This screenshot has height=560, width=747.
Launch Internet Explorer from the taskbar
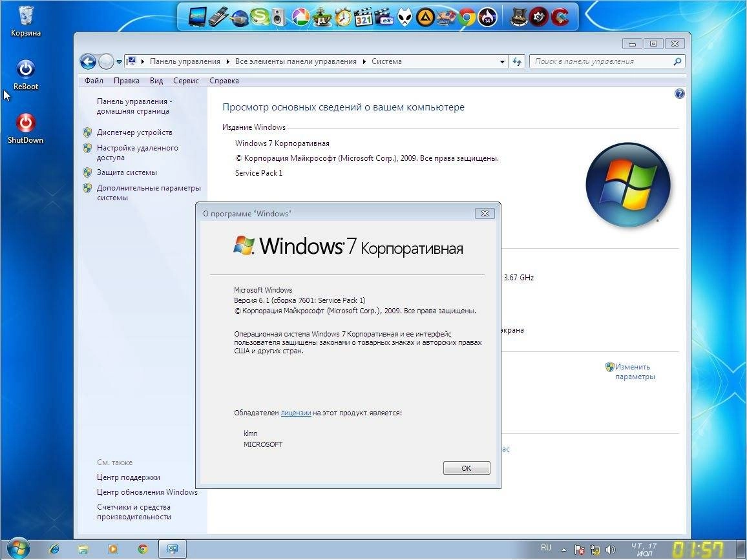(x=54, y=549)
